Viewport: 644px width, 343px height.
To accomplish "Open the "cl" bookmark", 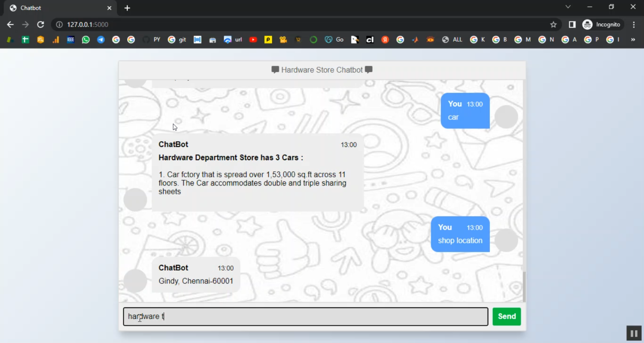I will [370, 39].
